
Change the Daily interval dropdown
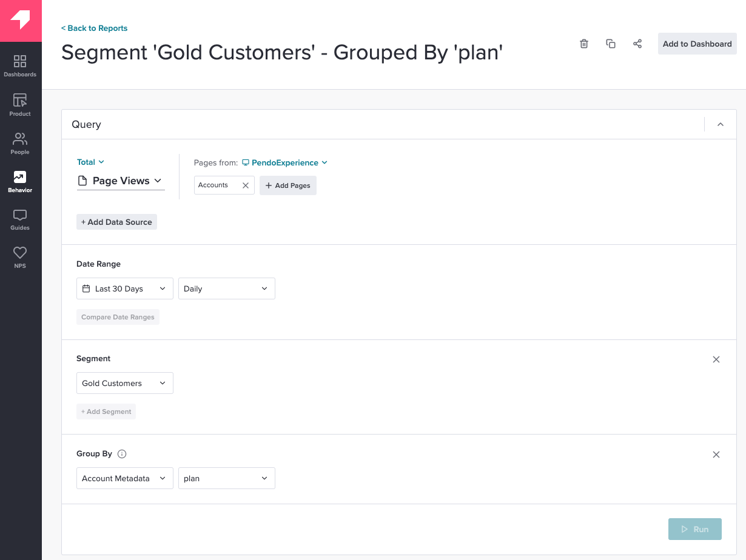pos(227,288)
